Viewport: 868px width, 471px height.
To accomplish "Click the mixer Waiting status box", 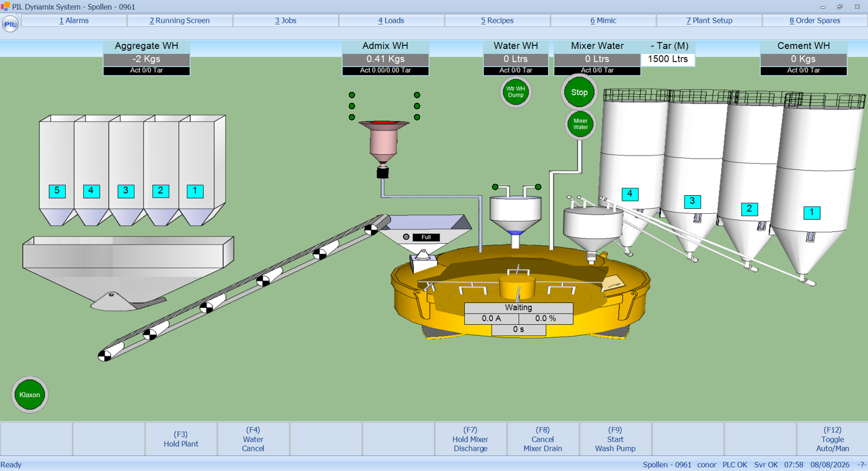I will [x=518, y=307].
